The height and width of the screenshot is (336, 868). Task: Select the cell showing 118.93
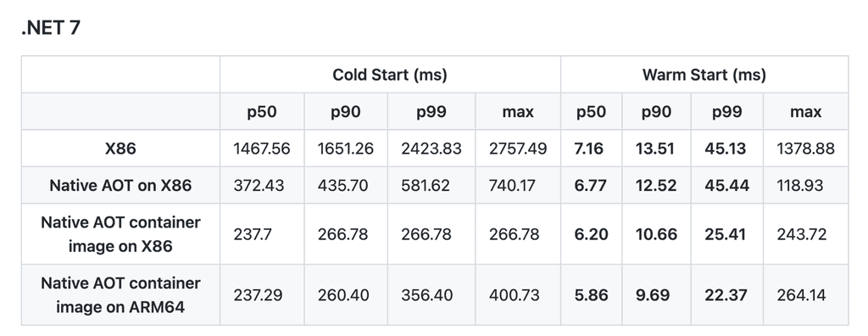[x=800, y=185]
